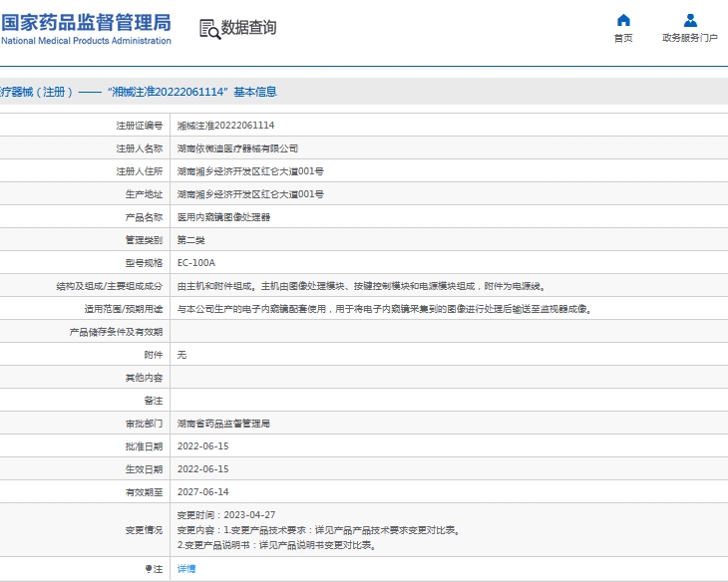Viewport: 728px width, 582px height.
Task: Click the 生效日期 value 2022-06-15
Action: point(202,469)
